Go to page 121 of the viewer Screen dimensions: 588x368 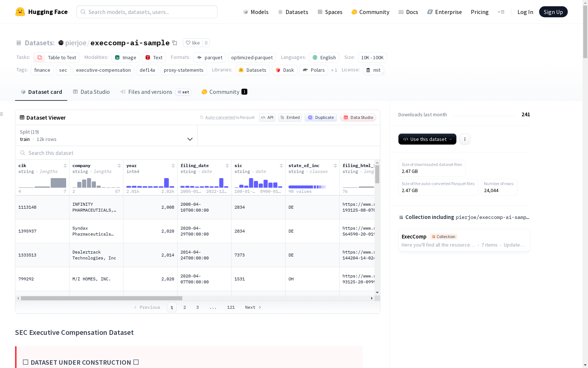[x=231, y=307]
